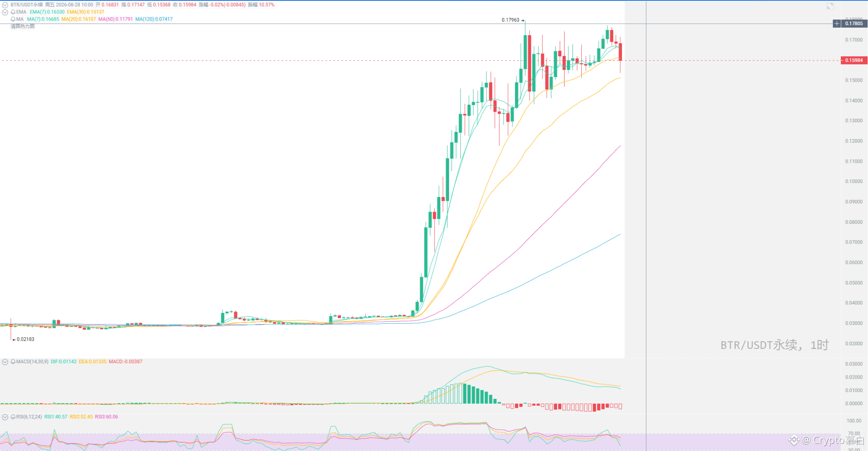868x451 pixels.
Task: Add order at the 0.17805 crosshair price
Action: [837, 24]
